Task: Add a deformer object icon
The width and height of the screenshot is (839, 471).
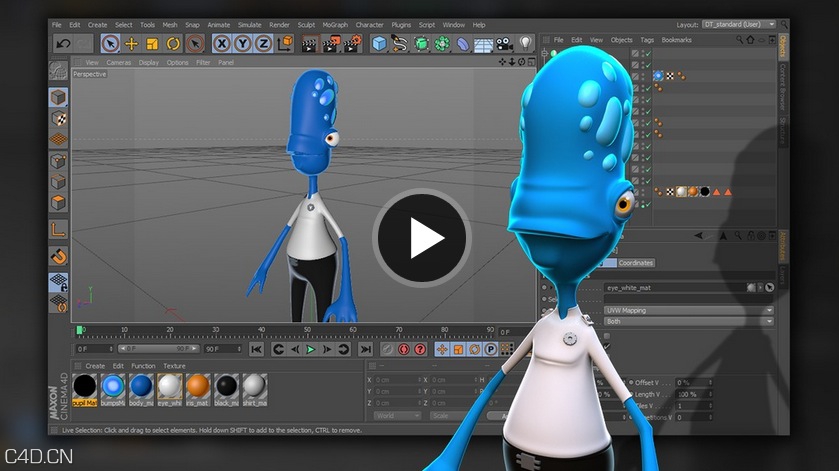Action: (x=463, y=44)
